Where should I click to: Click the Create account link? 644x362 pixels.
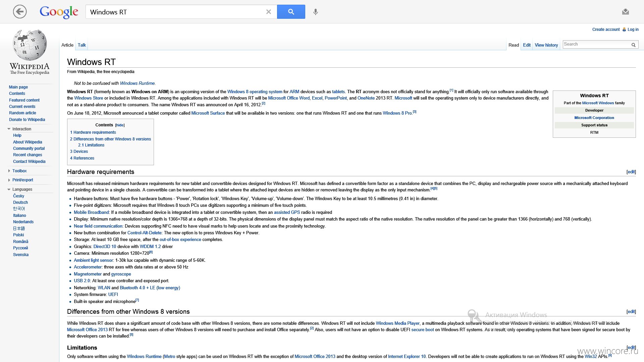(606, 29)
